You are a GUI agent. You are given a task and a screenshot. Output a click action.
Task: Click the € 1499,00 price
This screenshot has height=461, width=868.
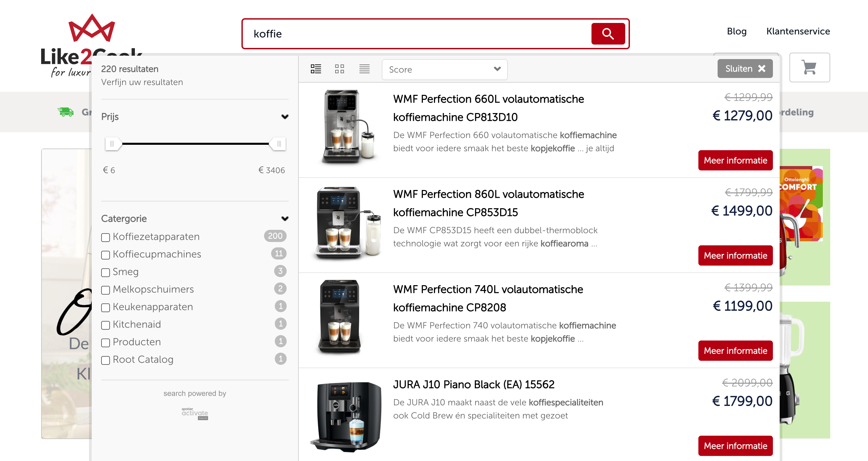[x=742, y=211]
